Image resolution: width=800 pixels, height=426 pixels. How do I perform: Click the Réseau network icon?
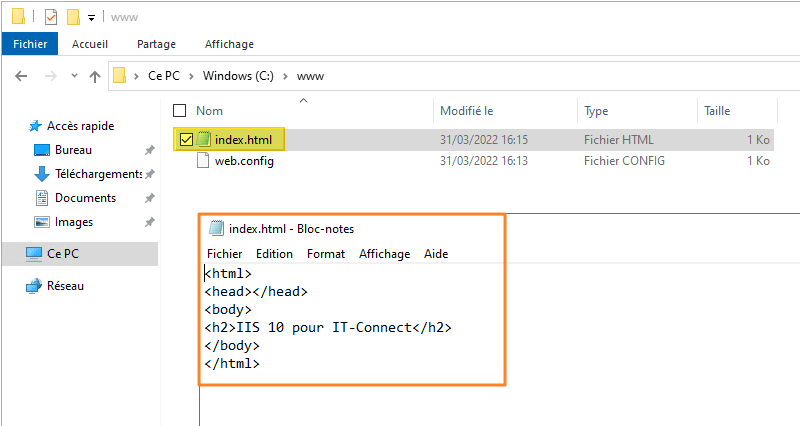[34, 286]
